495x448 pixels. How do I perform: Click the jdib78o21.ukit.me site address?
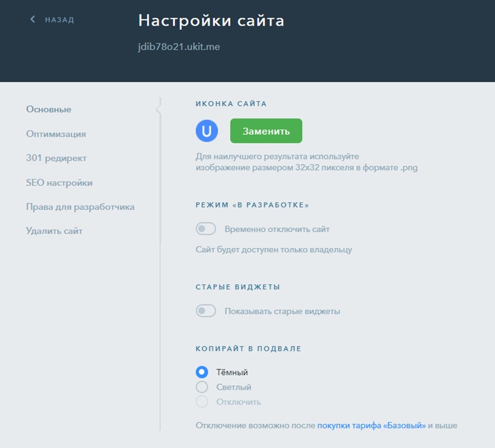(x=179, y=47)
